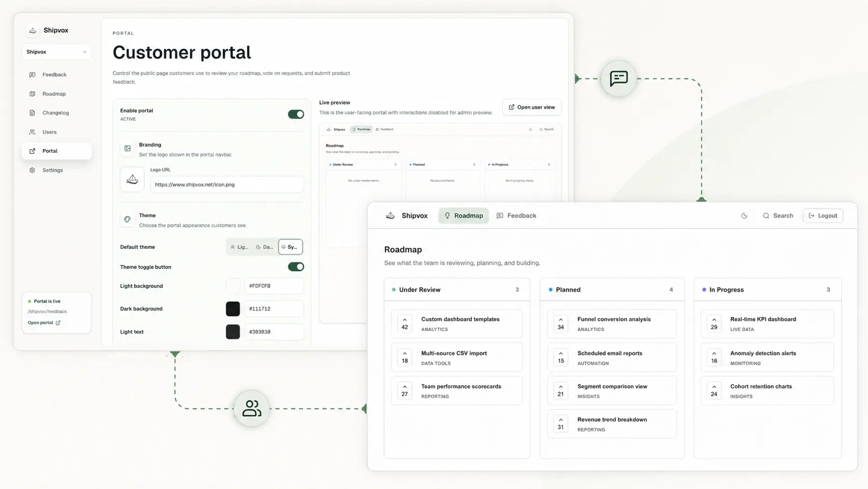The width and height of the screenshot is (868, 489).
Task: Click the Shipvox boat logo in user portal navbar
Action: point(390,216)
